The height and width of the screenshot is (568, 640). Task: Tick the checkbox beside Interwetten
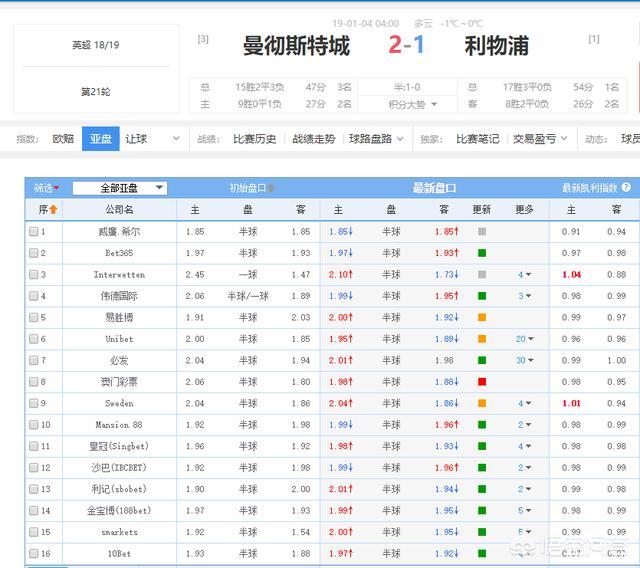(x=34, y=275)
